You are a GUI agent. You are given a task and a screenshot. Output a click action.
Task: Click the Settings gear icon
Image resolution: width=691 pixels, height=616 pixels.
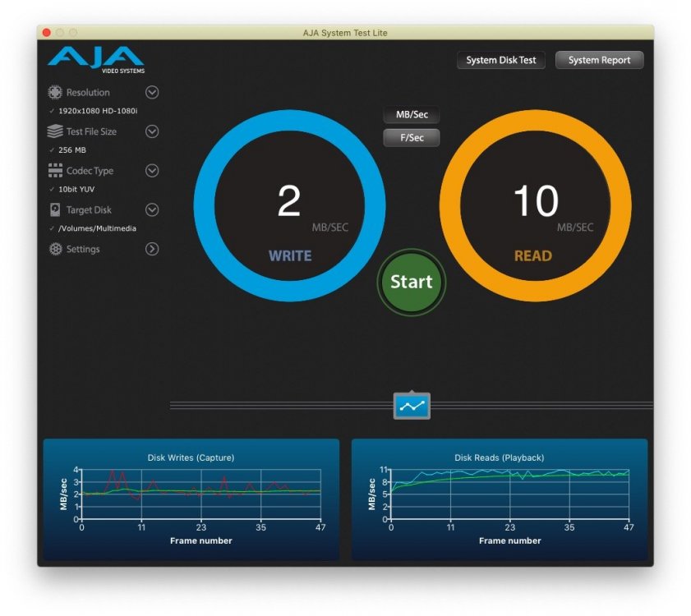[x=56, y=249]
